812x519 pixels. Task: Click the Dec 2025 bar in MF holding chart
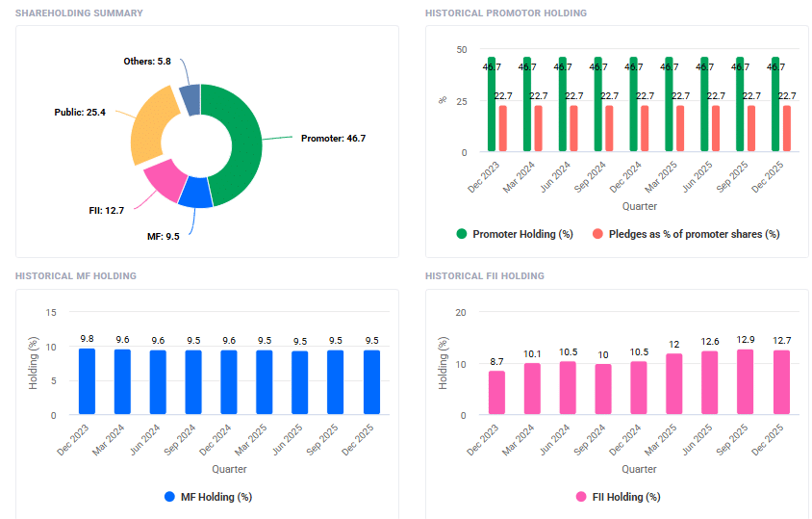[371, 382]
